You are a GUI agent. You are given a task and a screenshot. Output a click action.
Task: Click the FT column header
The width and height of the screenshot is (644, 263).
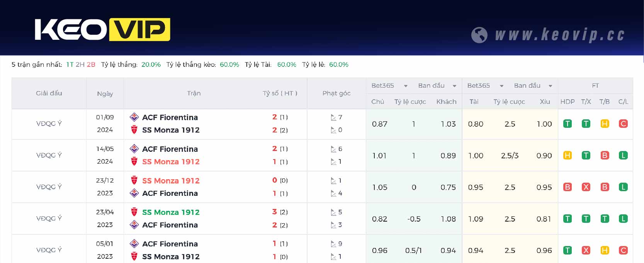point(595,86)
